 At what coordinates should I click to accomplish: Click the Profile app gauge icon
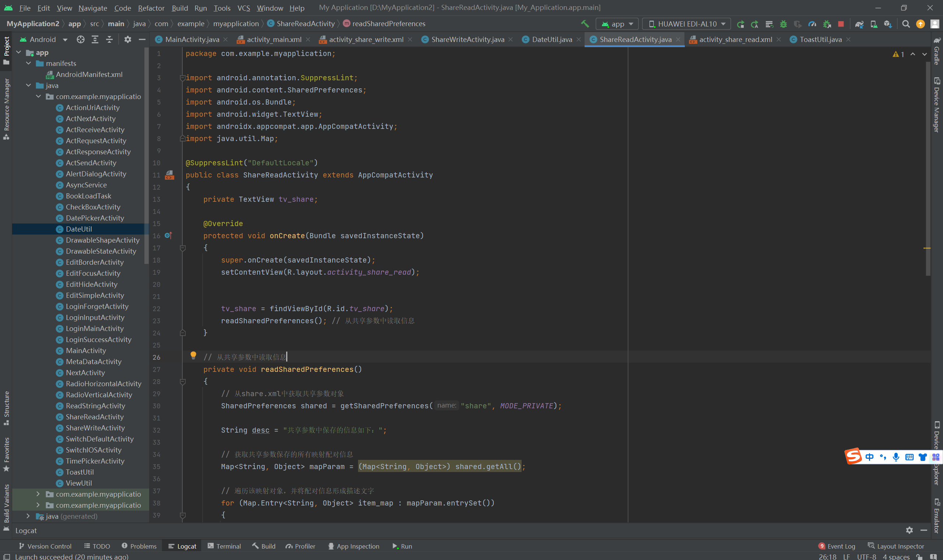pyautogui.click(x=812, y=24)
